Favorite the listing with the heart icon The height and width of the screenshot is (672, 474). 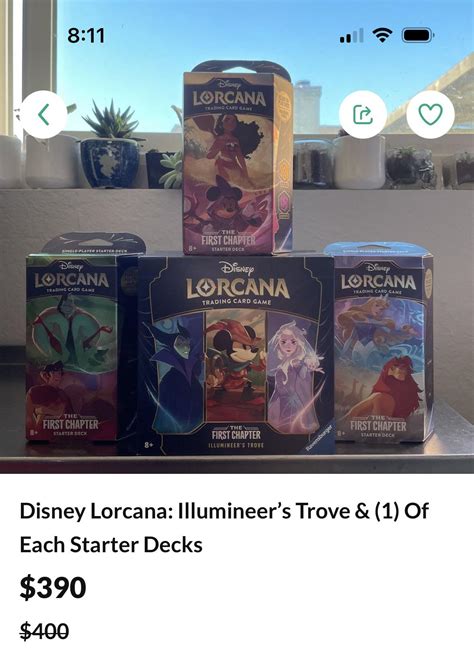coord(430,114)
